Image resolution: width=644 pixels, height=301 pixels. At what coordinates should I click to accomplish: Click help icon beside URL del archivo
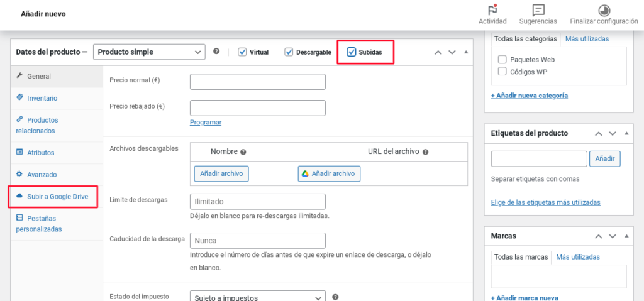(x=426, y=152)
